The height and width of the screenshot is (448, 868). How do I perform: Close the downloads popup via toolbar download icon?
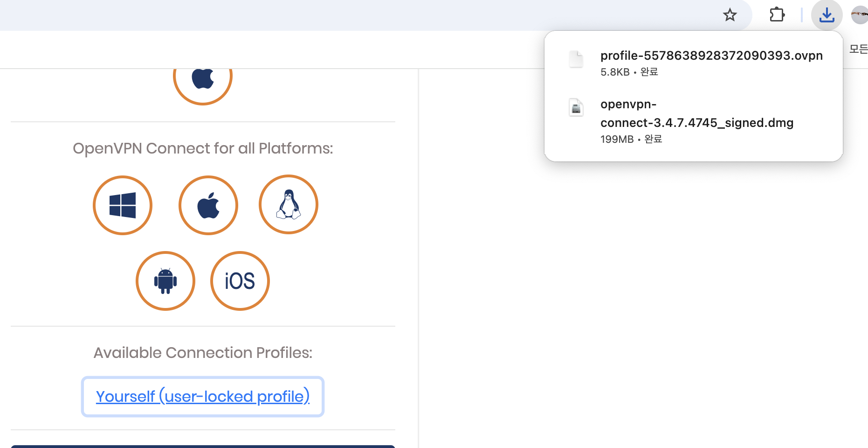tap(827, 15)
